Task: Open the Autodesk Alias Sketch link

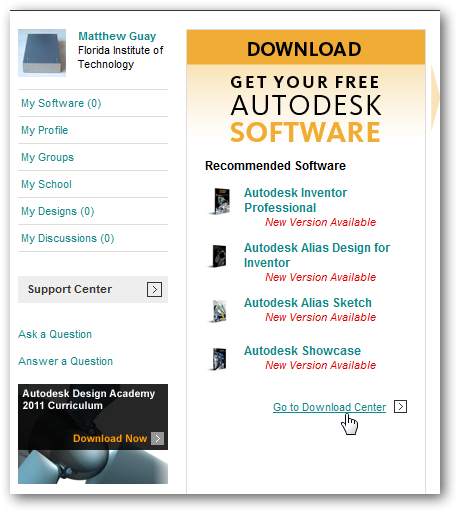Action: [x=308, y=303]
